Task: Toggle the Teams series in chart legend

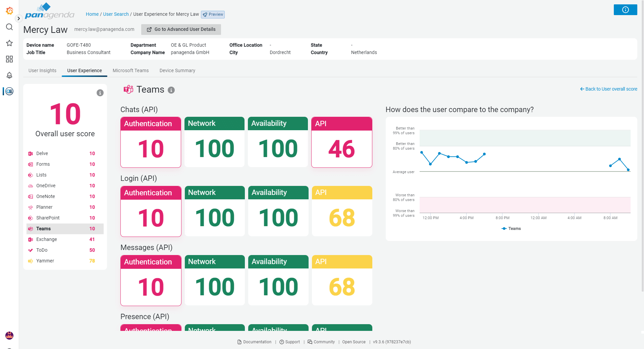Action: 511,229
